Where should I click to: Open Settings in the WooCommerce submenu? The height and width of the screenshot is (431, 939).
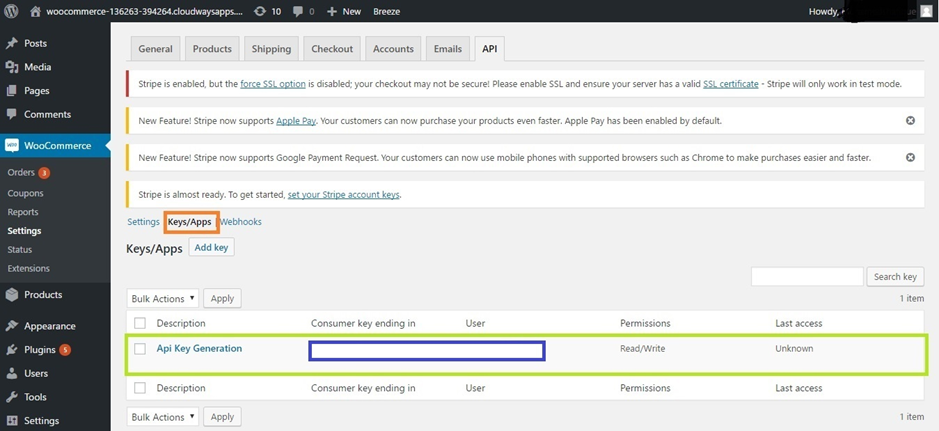point(24,230)
